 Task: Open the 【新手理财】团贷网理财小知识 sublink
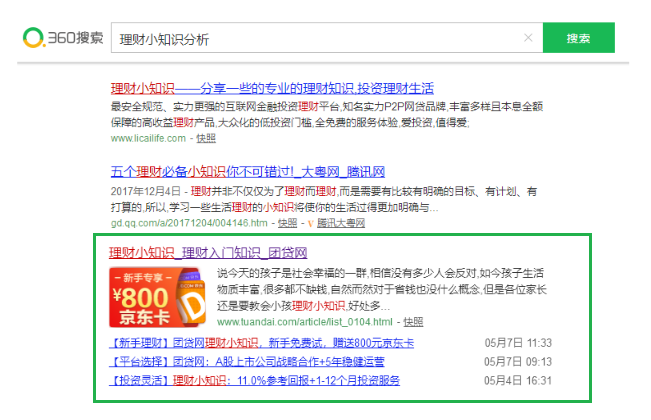click(262, 343)
